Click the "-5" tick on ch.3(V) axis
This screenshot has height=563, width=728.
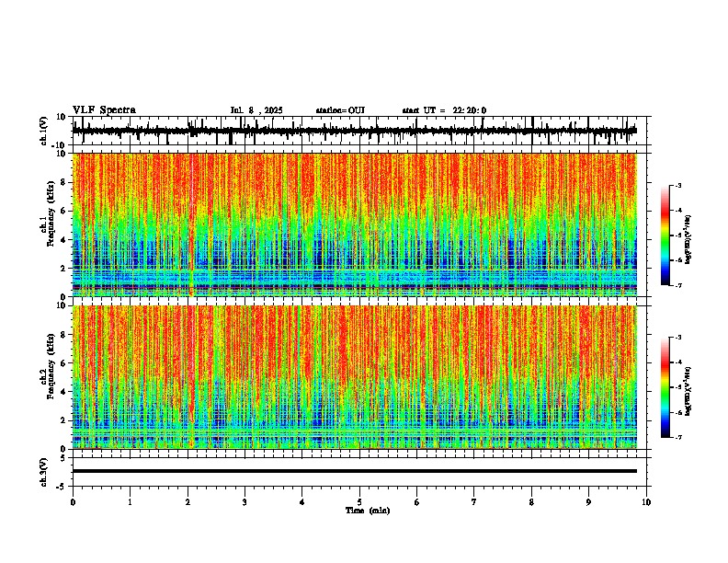(62, 487)
